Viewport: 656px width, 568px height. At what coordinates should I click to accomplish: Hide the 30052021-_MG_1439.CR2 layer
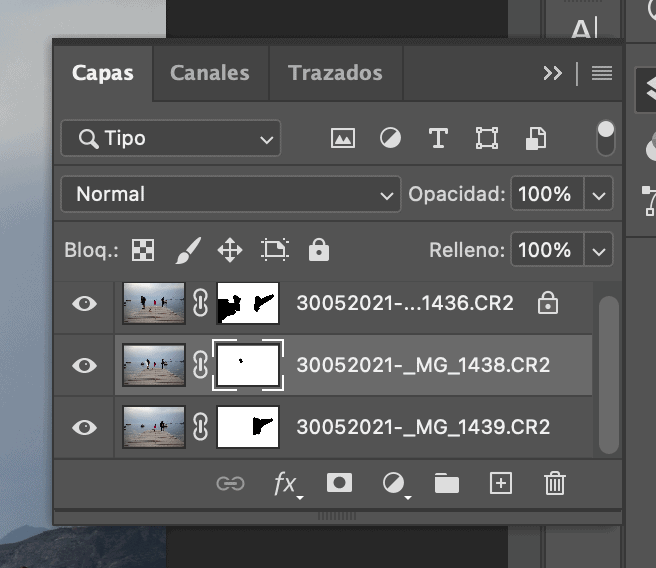point(85,427)
